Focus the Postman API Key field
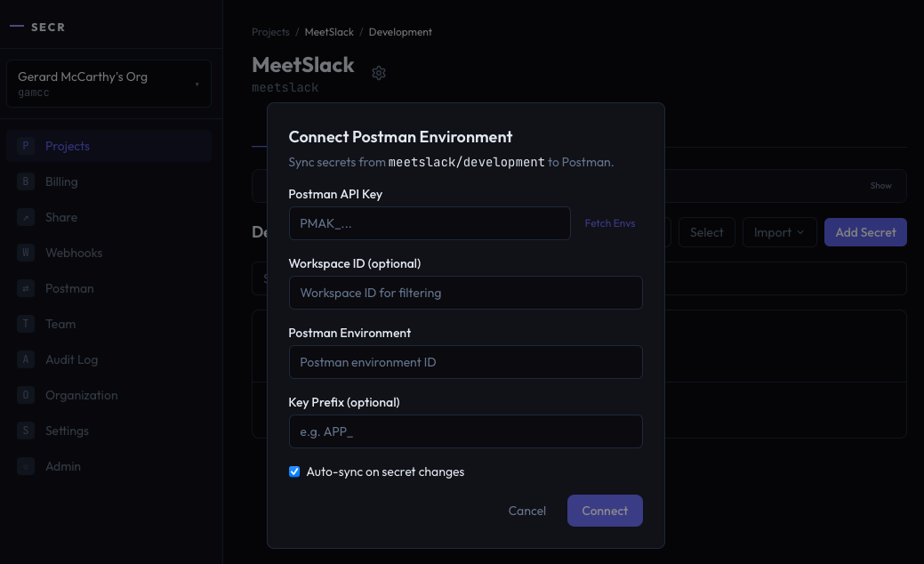 (430, 223)
